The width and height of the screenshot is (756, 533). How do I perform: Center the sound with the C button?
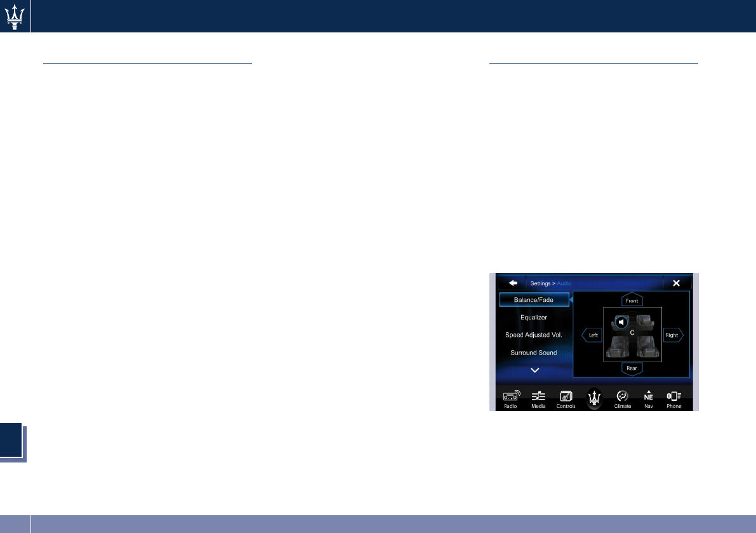click(x=632, y=333)
